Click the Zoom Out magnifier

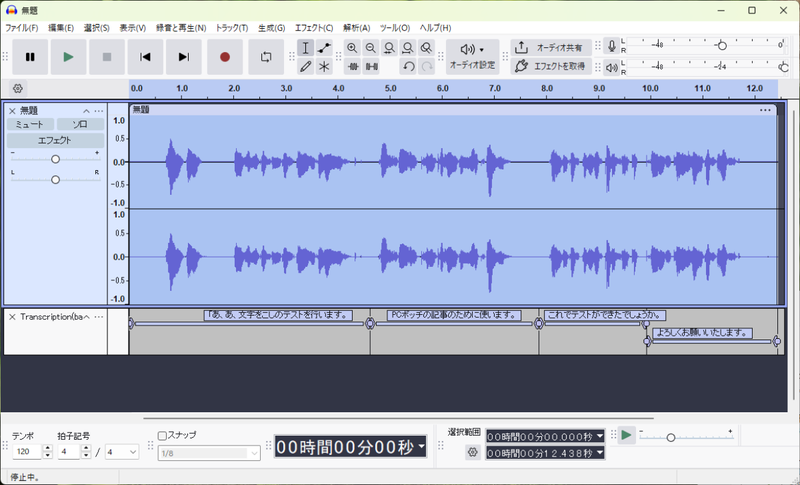[x=370, y=48]
